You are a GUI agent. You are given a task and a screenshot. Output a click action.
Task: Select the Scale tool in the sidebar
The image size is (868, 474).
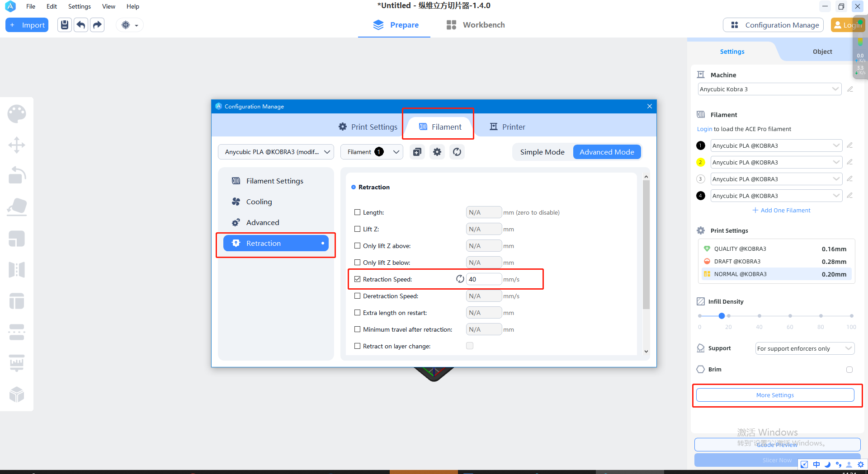coord(17,239)
